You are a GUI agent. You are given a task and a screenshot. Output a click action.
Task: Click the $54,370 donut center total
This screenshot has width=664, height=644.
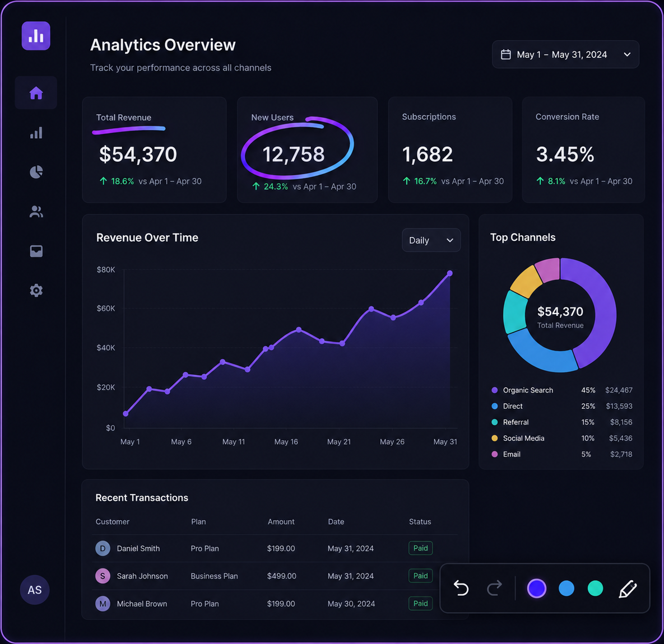coord(560,312)
